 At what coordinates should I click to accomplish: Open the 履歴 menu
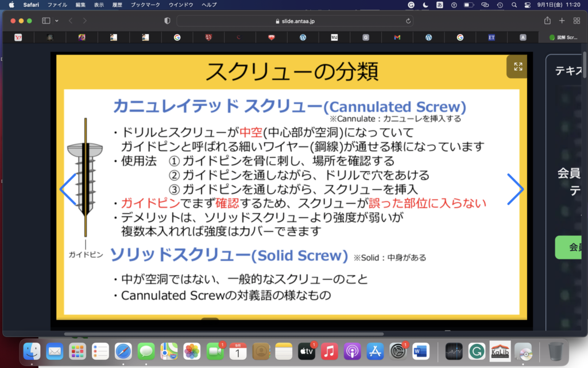point(117,5)
